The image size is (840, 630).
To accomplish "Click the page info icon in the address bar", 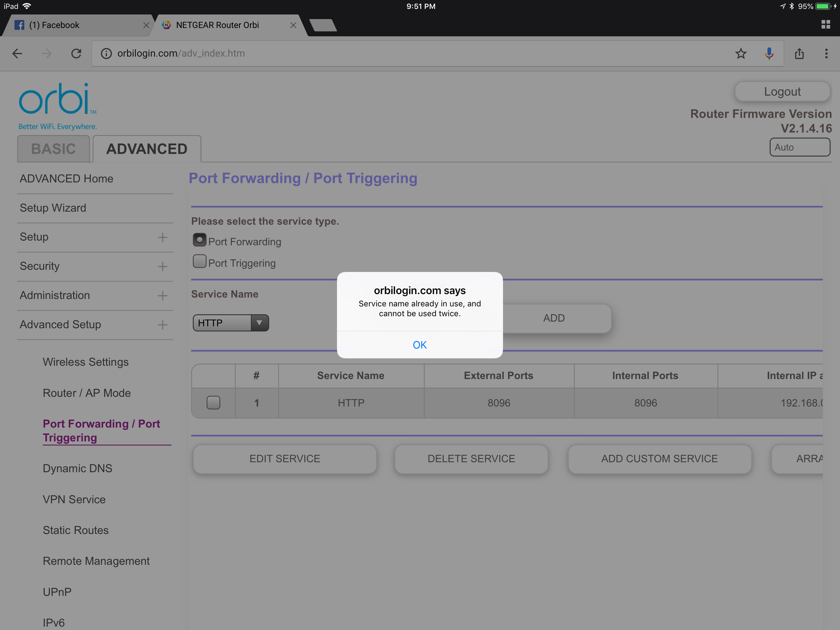I will pos(106,53).
